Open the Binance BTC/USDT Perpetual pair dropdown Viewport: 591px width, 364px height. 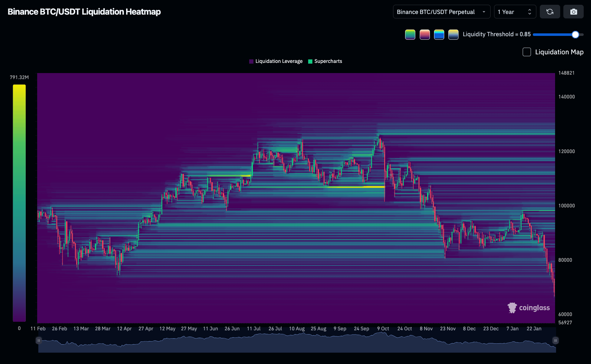pyautogui.click(x=441, y=12)
